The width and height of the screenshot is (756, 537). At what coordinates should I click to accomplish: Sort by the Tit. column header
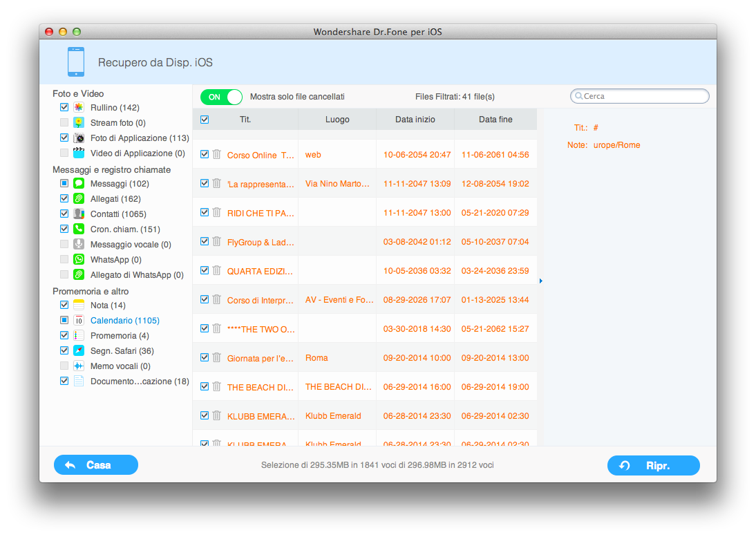[x=245, y=120]
